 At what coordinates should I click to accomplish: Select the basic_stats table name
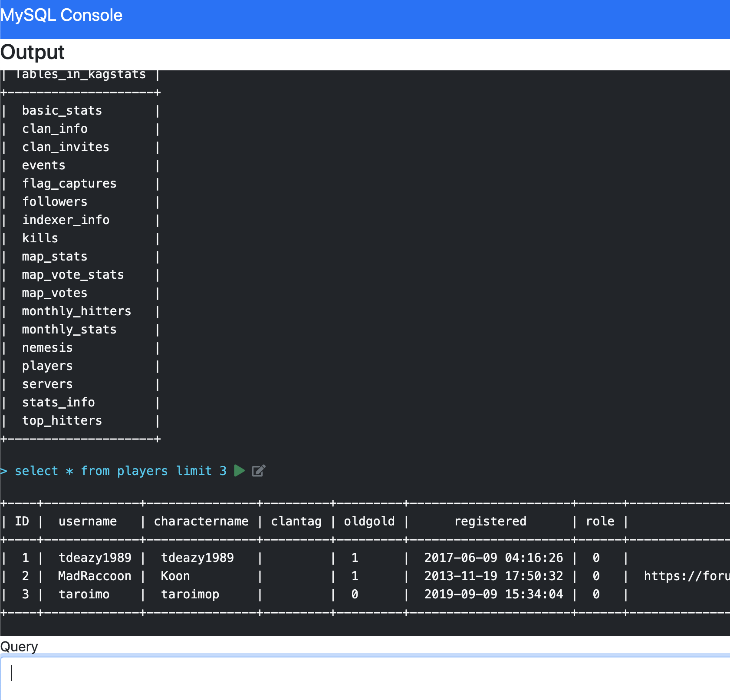[x=62, y=111]
